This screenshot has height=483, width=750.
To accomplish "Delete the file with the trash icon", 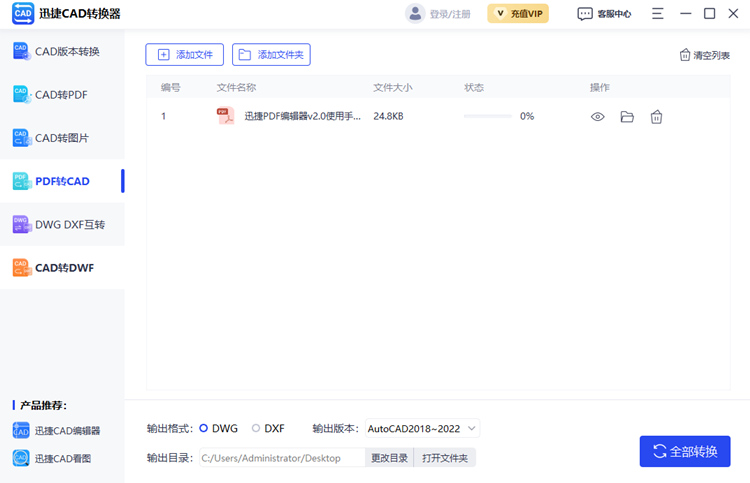I will [x=656, y=117].
